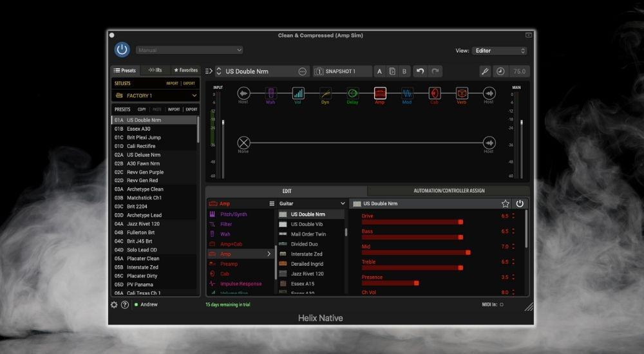Select the Derailed Ingrid amp model
Screen dimensions: 644x354
tap(311, 264)
